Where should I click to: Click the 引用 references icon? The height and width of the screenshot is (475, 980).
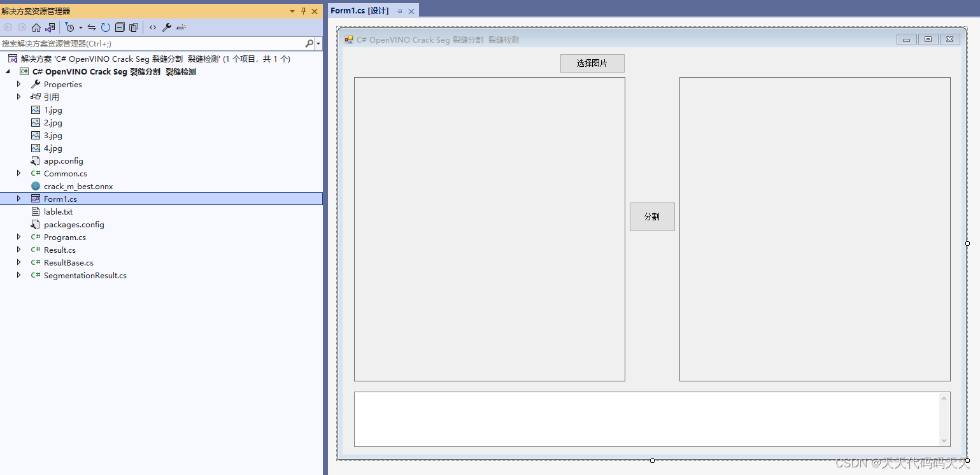pos(36,97)
